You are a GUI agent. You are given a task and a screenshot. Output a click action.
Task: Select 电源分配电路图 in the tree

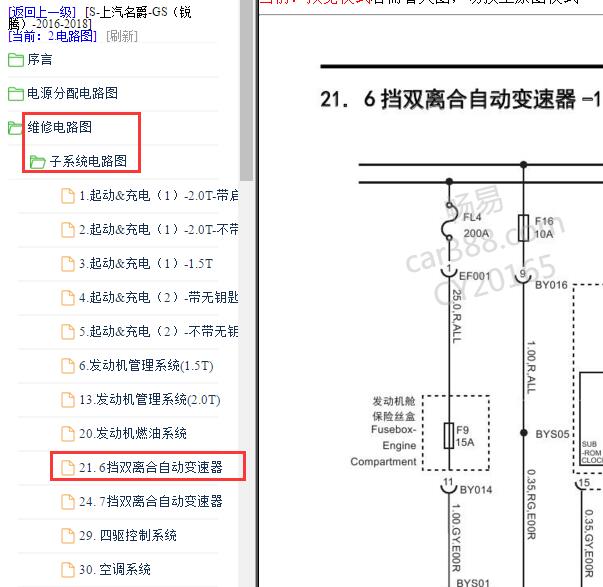point(72,93)
